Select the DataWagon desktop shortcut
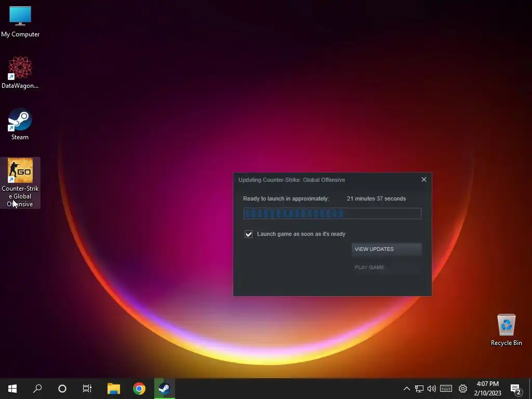This screenshot has width=532, height=399. pyautogui.click(x=20, y=73)
